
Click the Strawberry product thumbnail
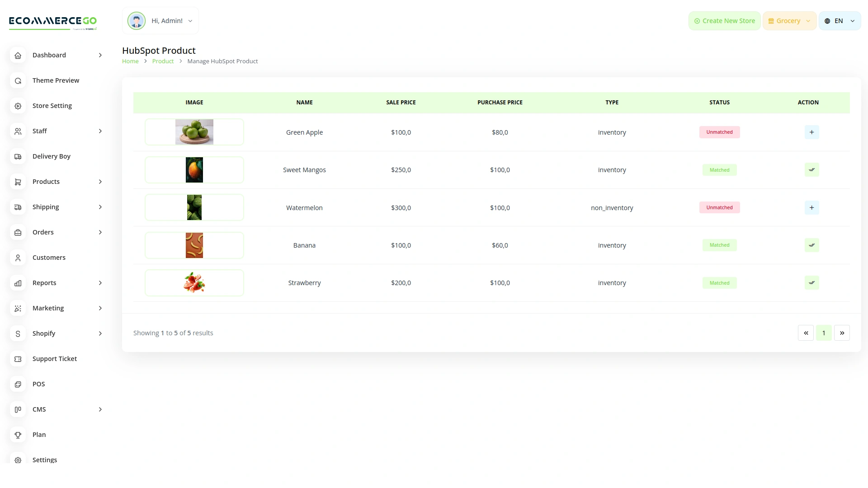pos(194,282)
